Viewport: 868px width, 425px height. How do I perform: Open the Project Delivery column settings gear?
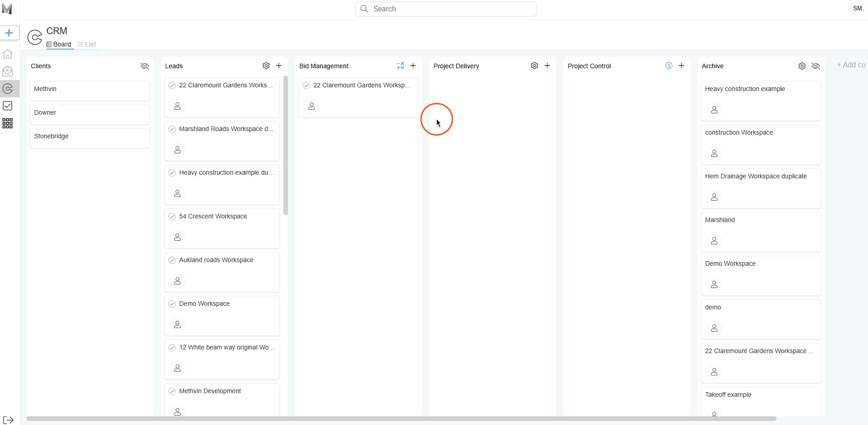point(535,66)
